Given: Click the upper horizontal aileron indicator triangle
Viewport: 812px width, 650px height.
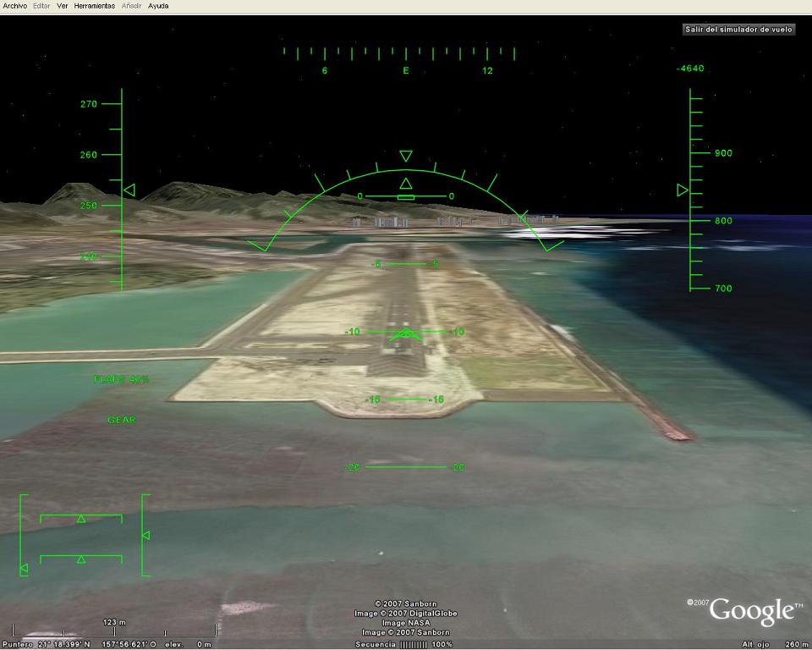Looking at the screenshot, I should [81, 518].
